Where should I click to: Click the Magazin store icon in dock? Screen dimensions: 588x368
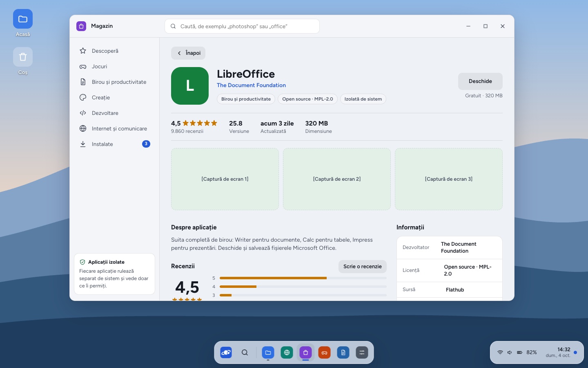(305, 352)
